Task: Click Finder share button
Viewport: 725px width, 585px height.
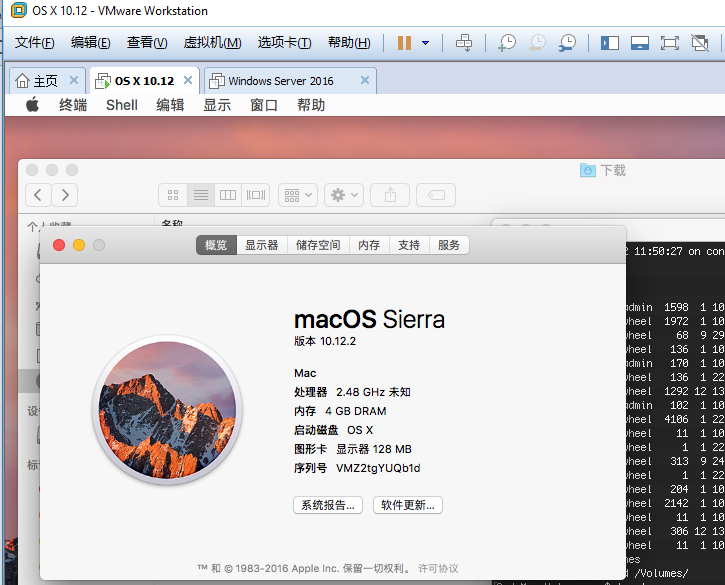Action: 390,195
